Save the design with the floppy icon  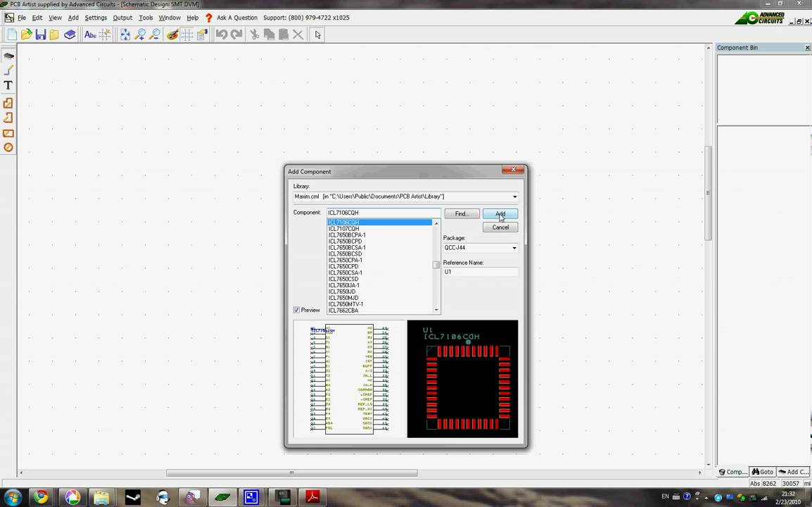40,35
